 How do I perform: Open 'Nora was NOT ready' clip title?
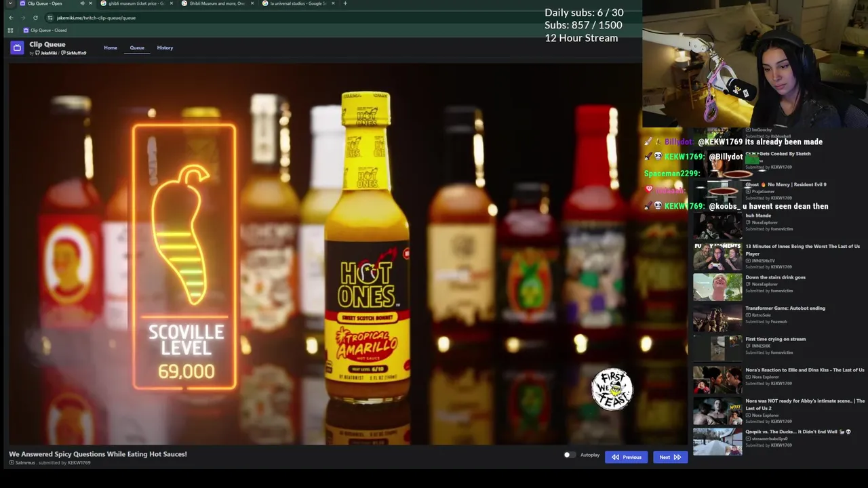805,404
